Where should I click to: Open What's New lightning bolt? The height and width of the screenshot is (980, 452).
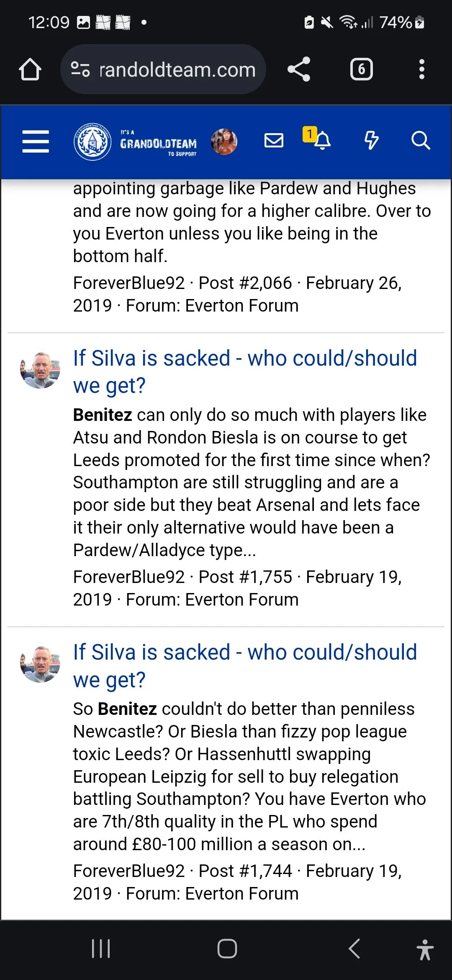click(371, 141)
